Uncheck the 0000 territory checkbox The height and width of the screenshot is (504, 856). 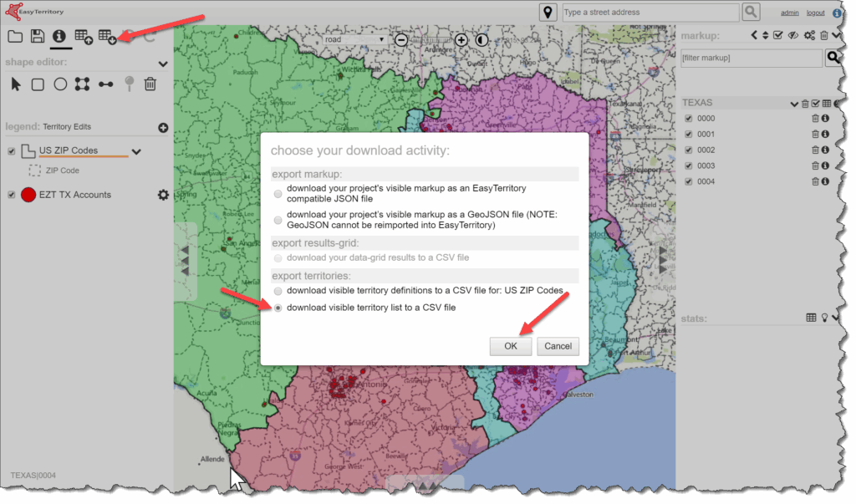688,119
